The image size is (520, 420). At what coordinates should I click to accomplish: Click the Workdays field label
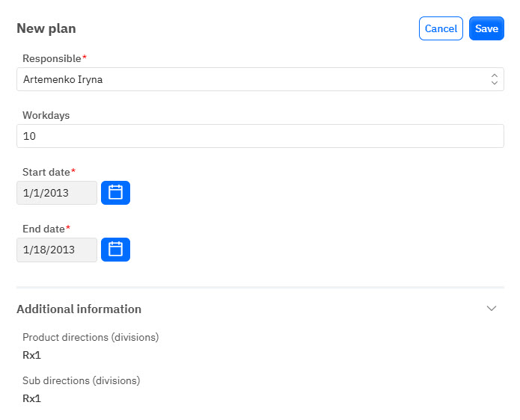46,115
